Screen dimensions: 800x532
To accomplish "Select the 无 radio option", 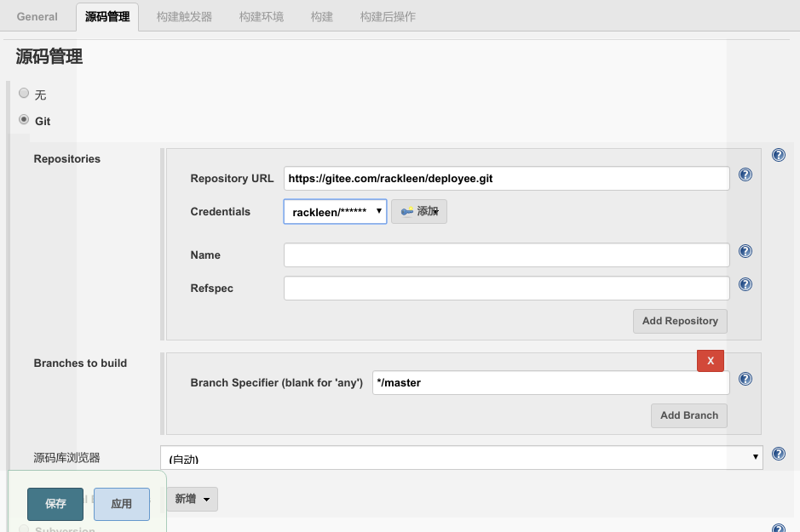I will tap(24, 94).
